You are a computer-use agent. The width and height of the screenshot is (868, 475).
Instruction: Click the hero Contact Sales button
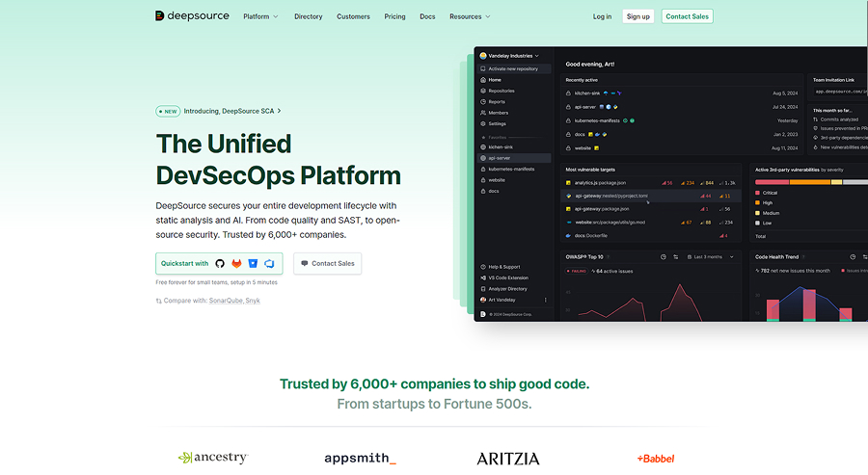click(x=327, y=264)
